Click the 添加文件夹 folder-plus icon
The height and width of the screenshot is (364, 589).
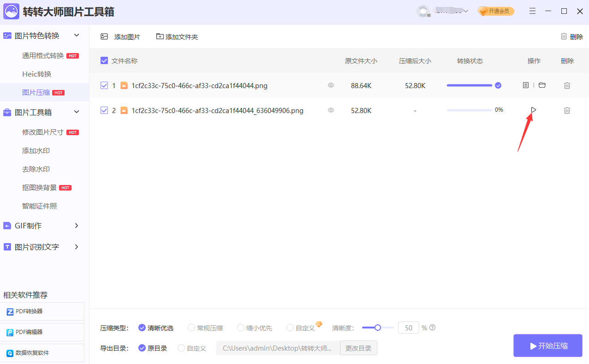tap(160, 36)
